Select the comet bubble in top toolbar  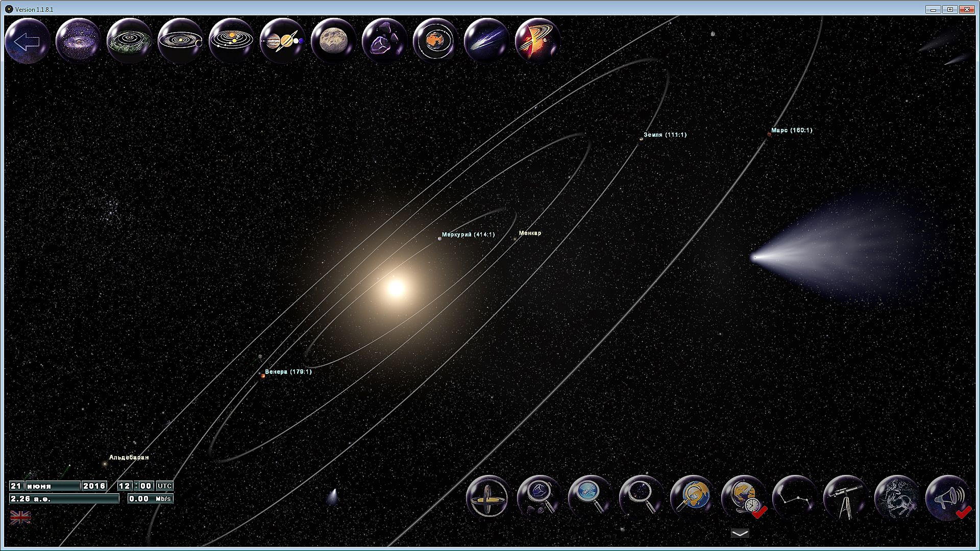(486, 41)
